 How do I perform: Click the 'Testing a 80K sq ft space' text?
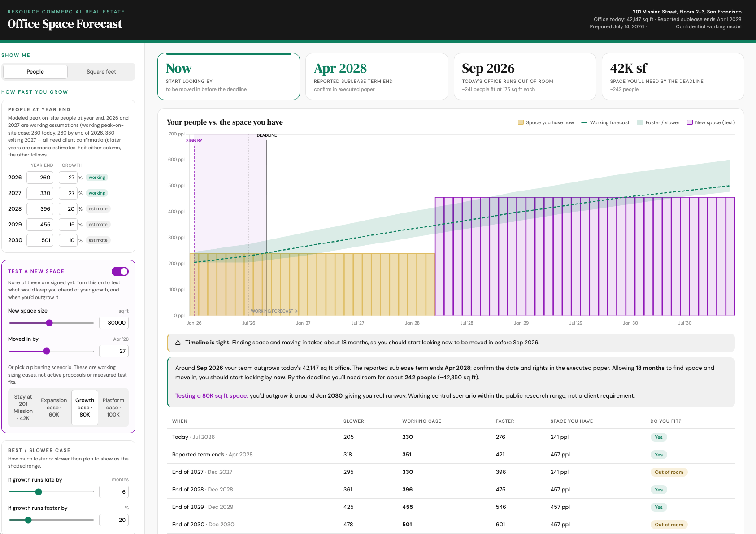212,396
